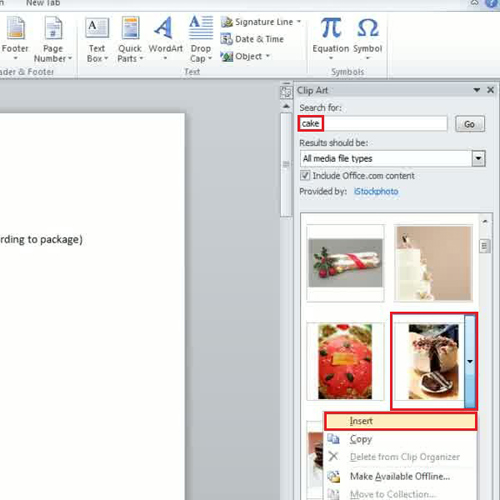This screenshot has width=500, height=500.
Task: Choose Insert from the context menu
Action: (x=400, y=421)
